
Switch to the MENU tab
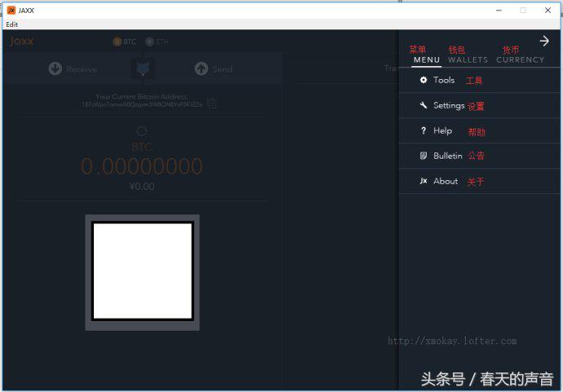tap(427, 59)
